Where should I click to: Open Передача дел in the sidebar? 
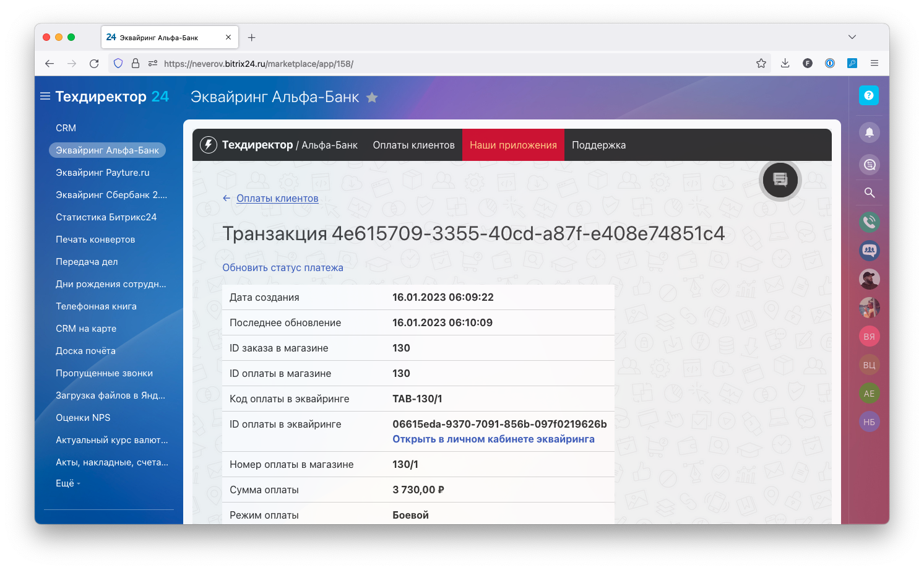click(87, 262)
